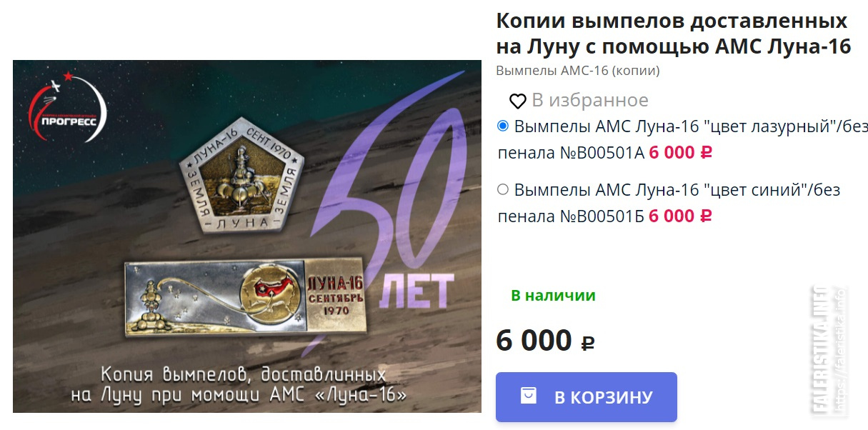Click the В наличии availability status
Viewport: 868px width, 430px height.
(x=553, y=296)
